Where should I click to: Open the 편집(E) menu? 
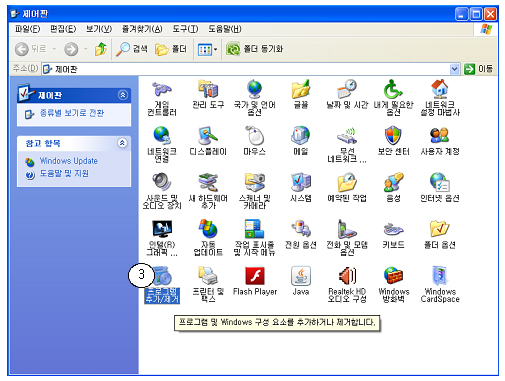click(63, 29)
